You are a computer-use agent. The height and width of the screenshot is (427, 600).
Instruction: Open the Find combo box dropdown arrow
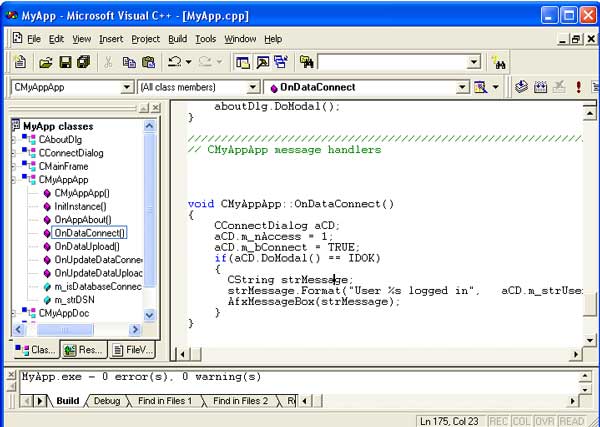pos(474,62)
